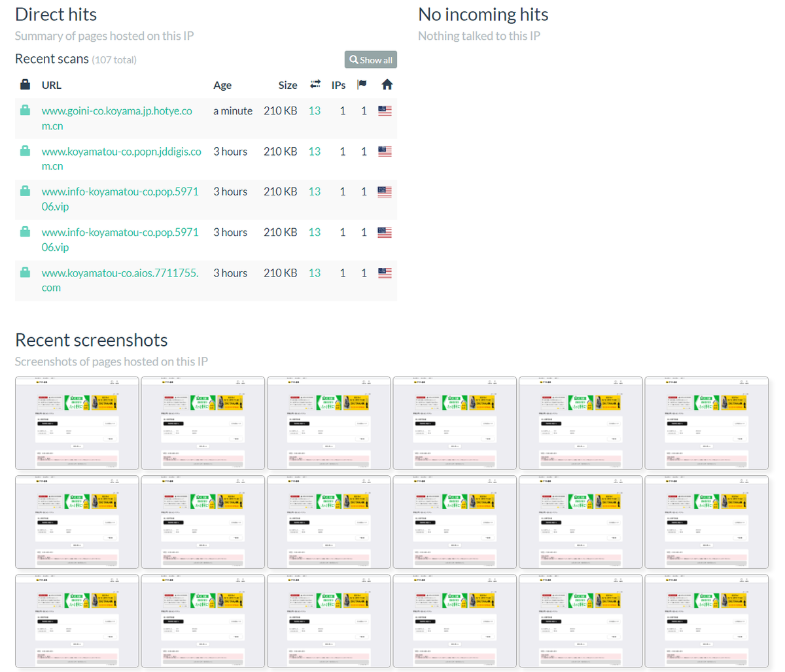Click the '(107 total)' scan count text
The height and width of the screenshot is (672, 785).
[x=114, y=60]
